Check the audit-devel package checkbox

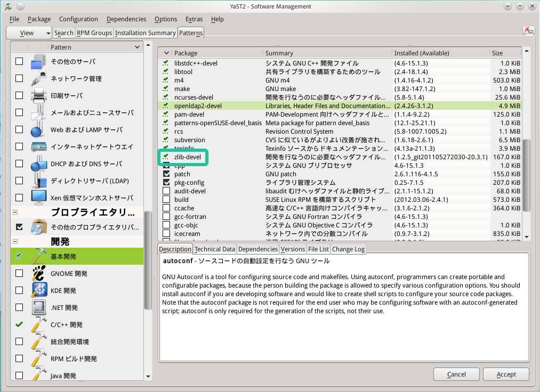(x=166, y=191)
